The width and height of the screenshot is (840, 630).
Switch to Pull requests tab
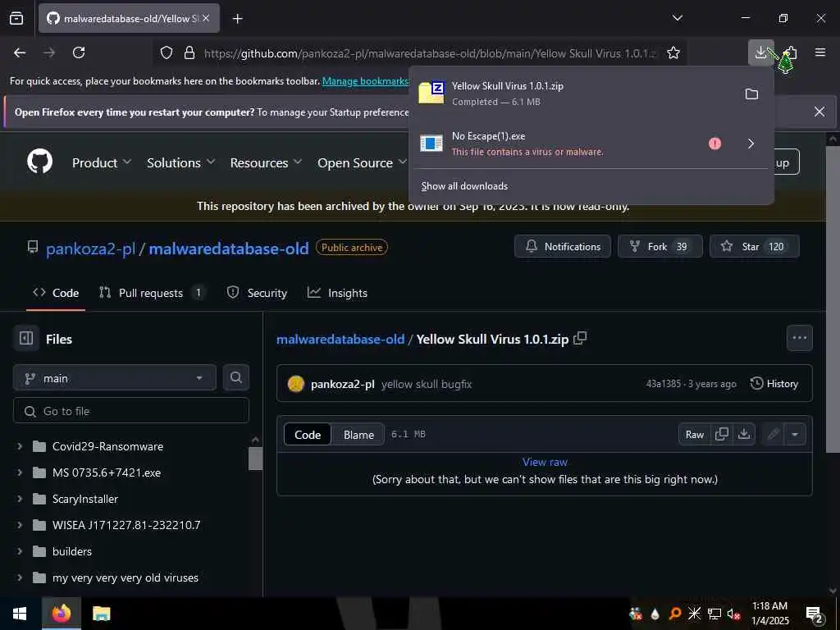click(151, 293)
